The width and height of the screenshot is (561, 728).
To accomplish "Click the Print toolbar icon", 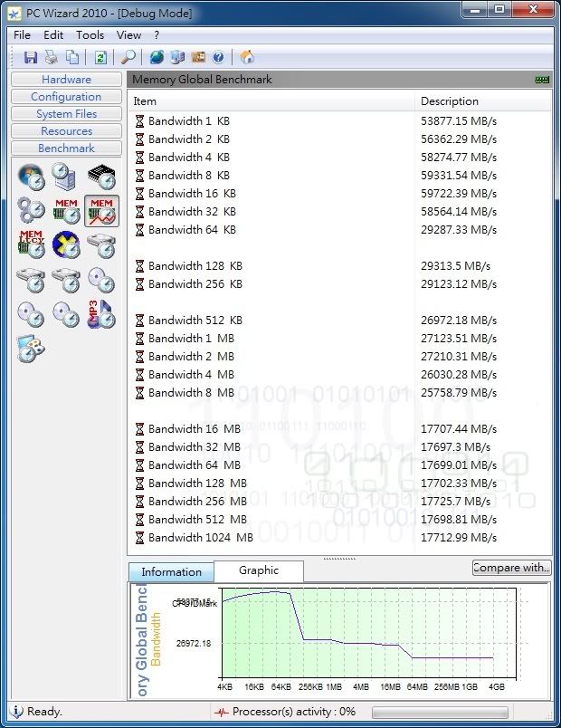I will (51, 57).
